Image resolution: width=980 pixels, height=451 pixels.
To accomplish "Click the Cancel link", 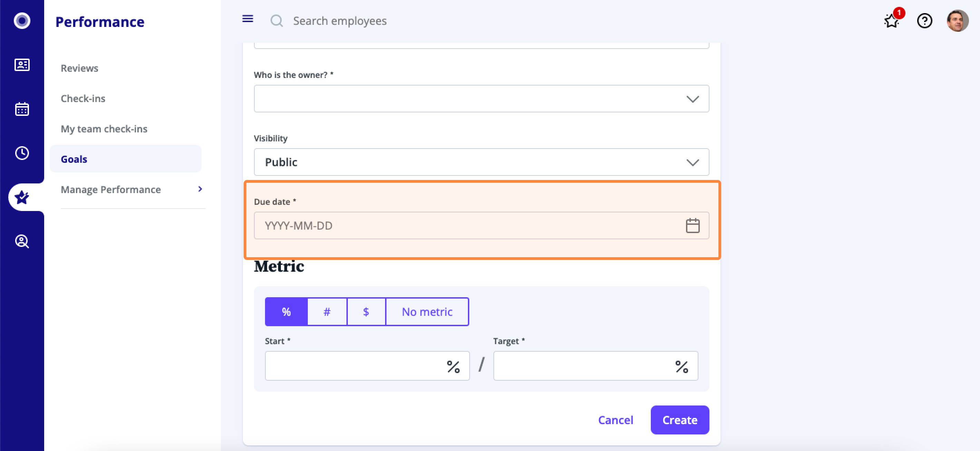I will click(x=616, y=420).
